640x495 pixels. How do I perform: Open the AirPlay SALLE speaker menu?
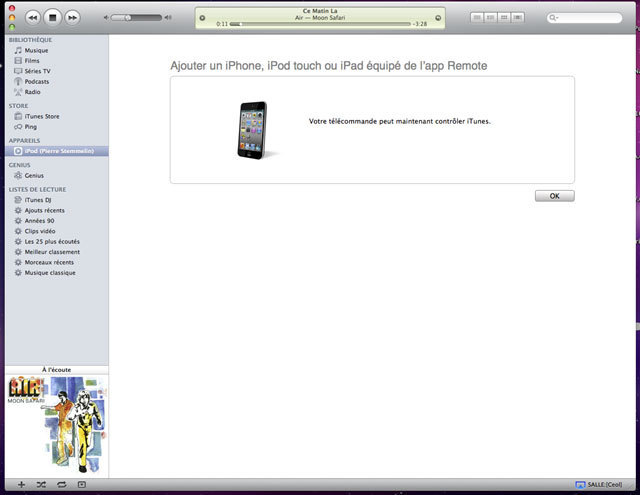[x=598, y=484]
